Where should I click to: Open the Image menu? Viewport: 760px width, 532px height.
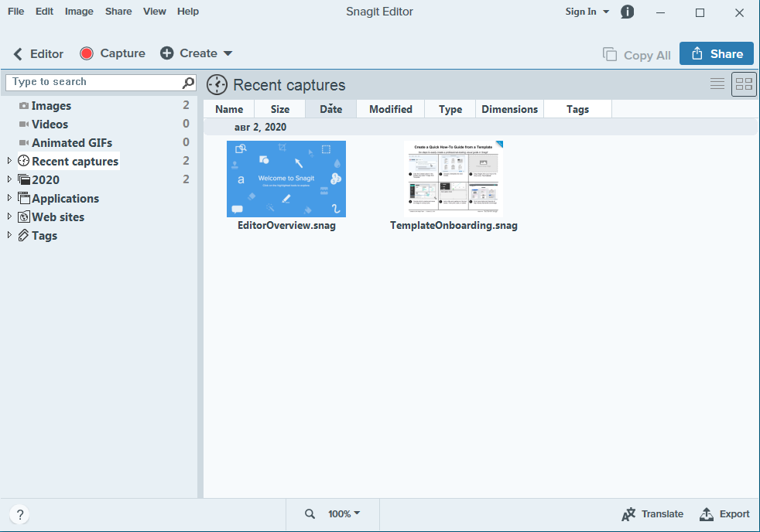[79, 12]
